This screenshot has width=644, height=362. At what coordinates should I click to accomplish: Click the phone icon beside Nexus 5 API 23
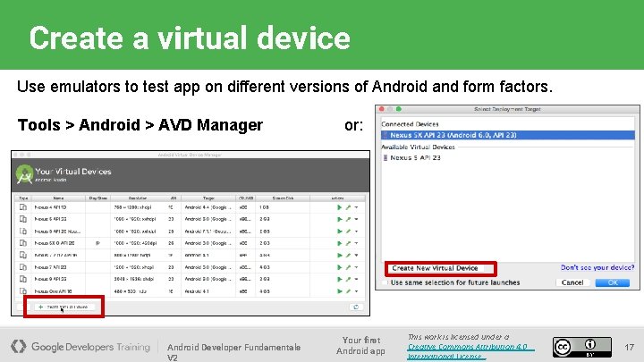click(386, 157)
